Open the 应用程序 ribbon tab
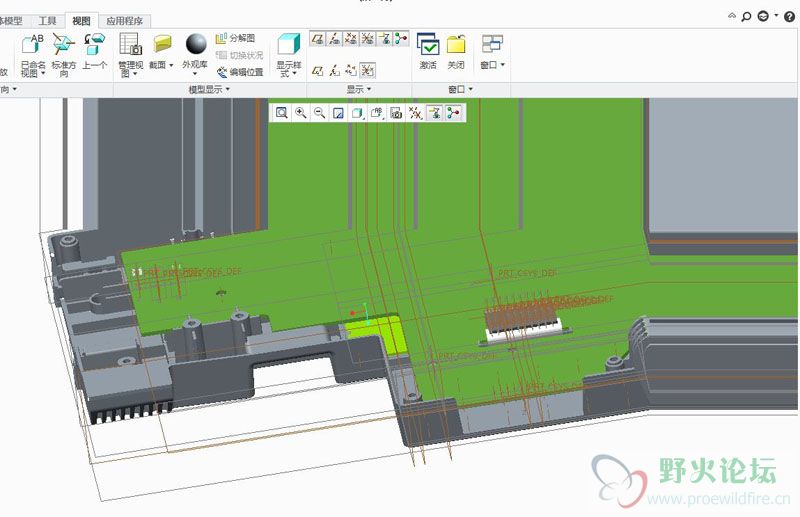Image resolution: width=800 pixels, height=517 pixels. click(x=124, y=21)
